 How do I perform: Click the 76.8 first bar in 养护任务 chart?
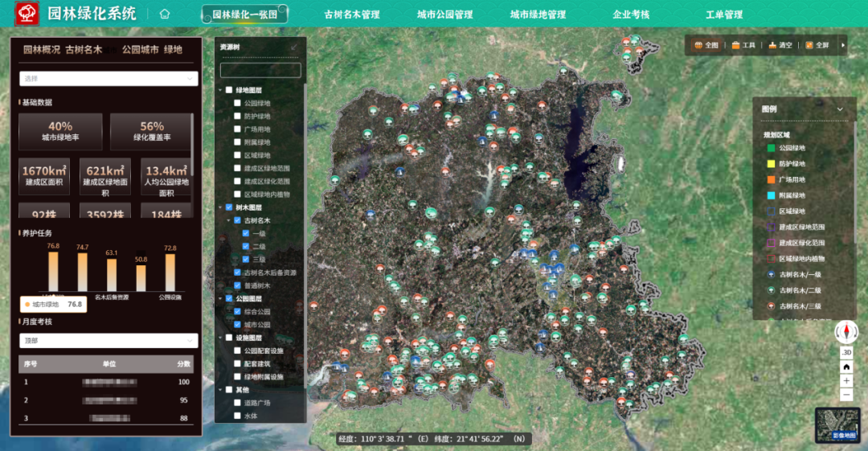pyautogui.click(x=53, y=272)
